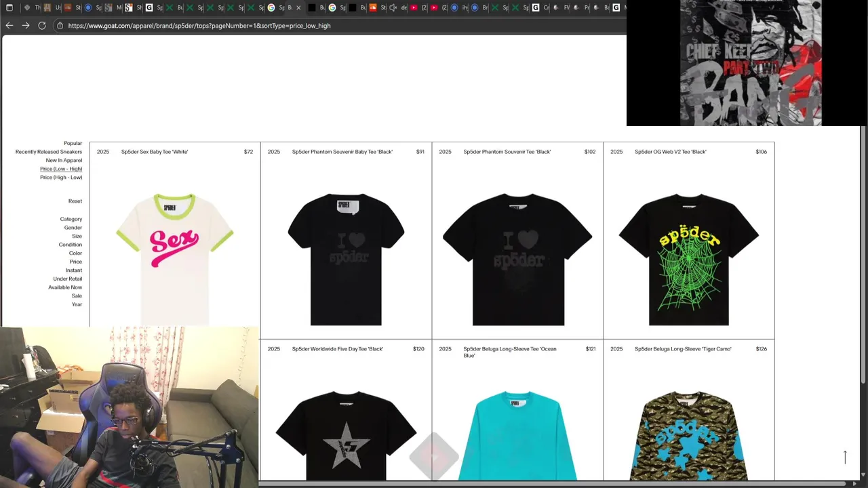
Task: Click 'Sp5der Phantom Souvenir Baby Tee 'Black'' title
Action: point(342,152)
